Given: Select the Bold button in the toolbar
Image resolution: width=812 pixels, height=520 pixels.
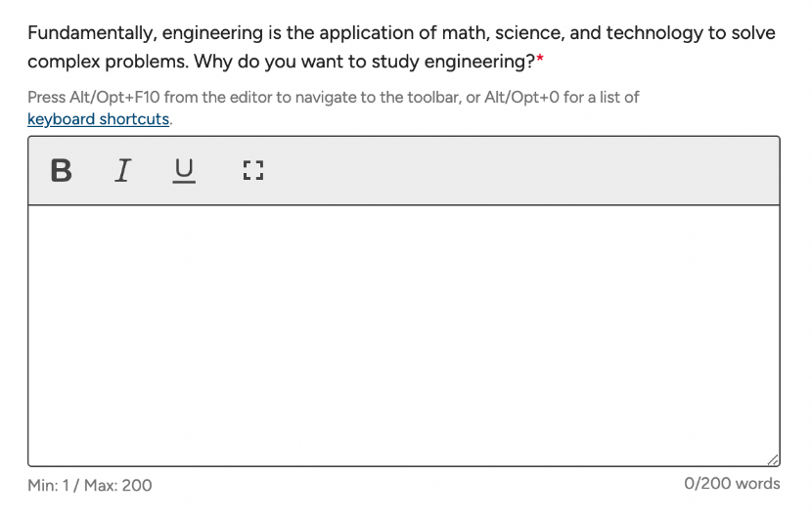Looking at the screenshot, I should click(x=61, y=171).
